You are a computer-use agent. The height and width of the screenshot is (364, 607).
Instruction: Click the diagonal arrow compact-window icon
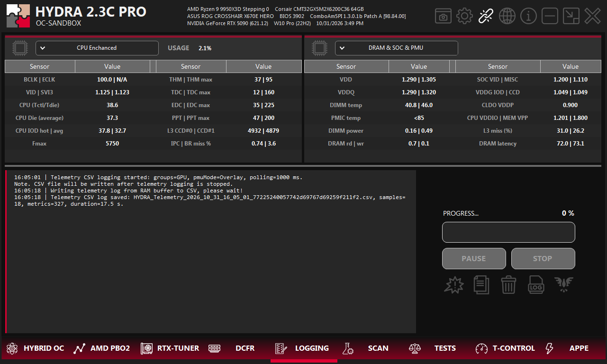[x=571, y=16]
